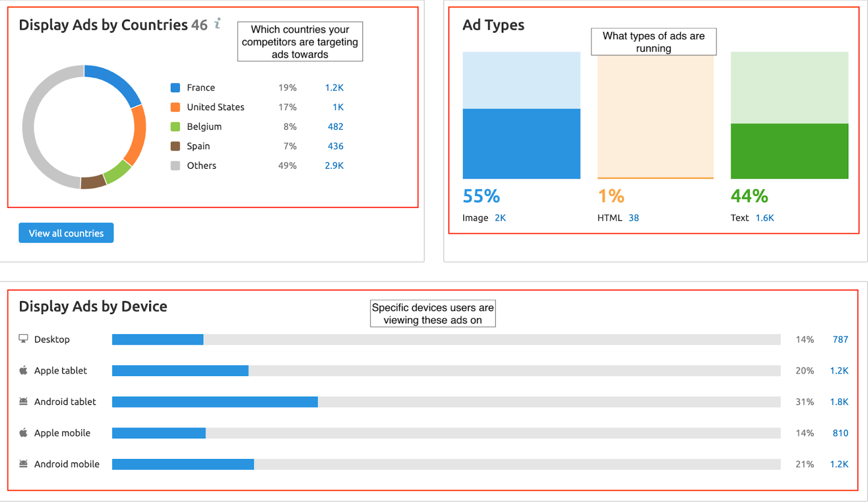Screen dimensions: 868x503
Task: Click the Apple mobile logo icon
Action: tap(23, 432)
